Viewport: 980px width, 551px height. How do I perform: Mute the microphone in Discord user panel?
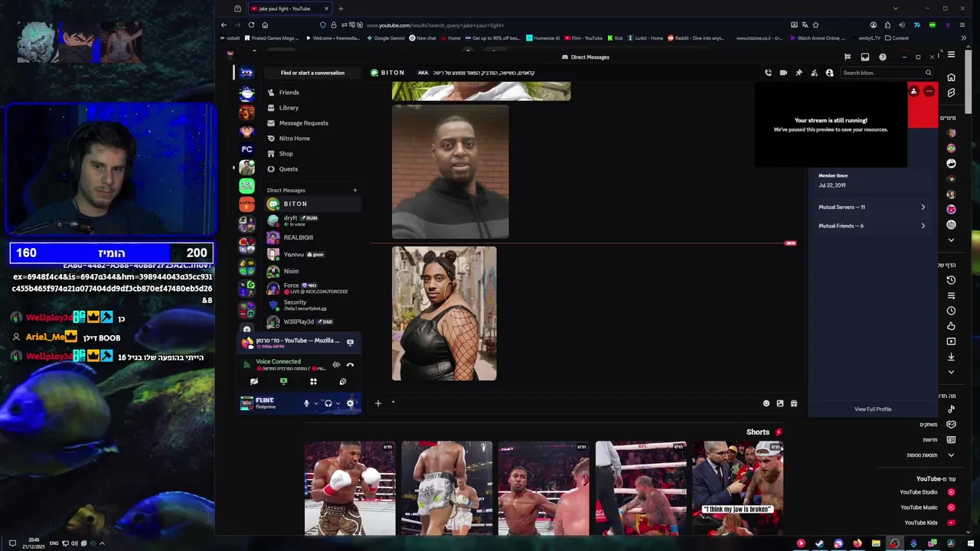point(306,403)
